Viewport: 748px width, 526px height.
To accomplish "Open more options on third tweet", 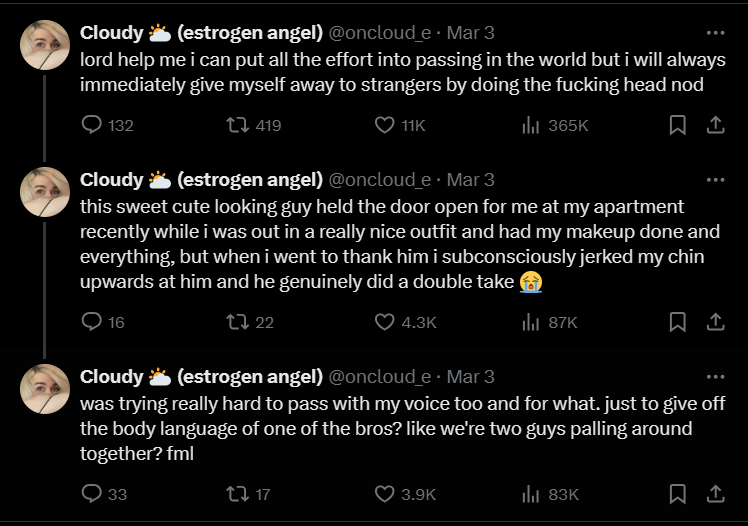I will (715, 377).
